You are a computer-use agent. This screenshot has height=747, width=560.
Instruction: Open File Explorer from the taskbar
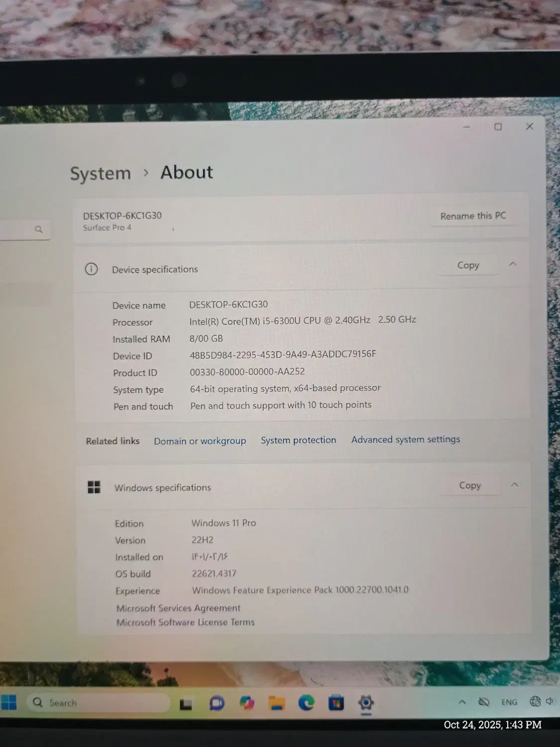click(x=277, y=703)
